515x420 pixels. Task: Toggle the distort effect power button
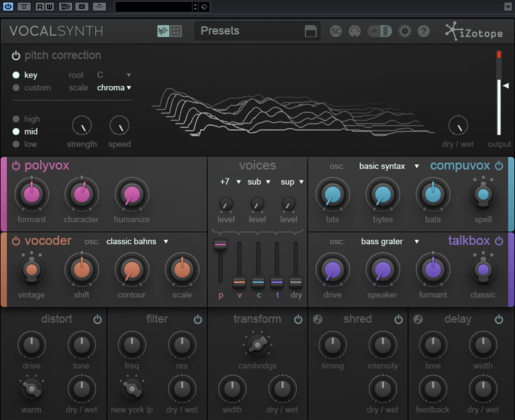pos(98,319)
